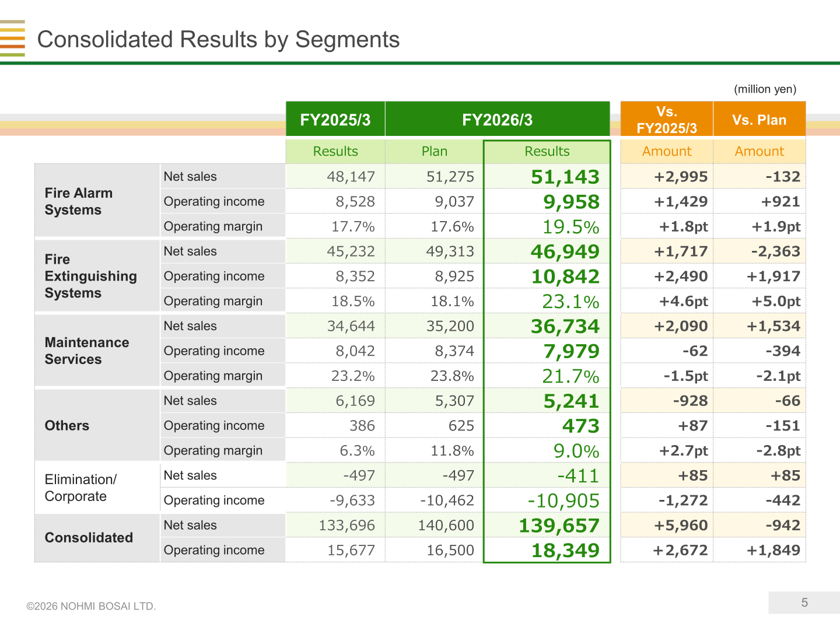840x630 pixels.
Task: Click the page number 5
Action: [804, 603]
